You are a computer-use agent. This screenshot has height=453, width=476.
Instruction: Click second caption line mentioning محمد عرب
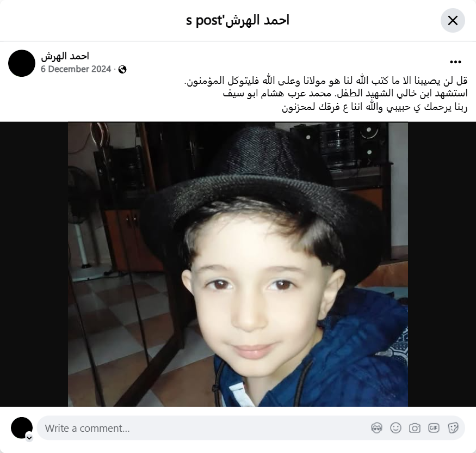point(345,94)
